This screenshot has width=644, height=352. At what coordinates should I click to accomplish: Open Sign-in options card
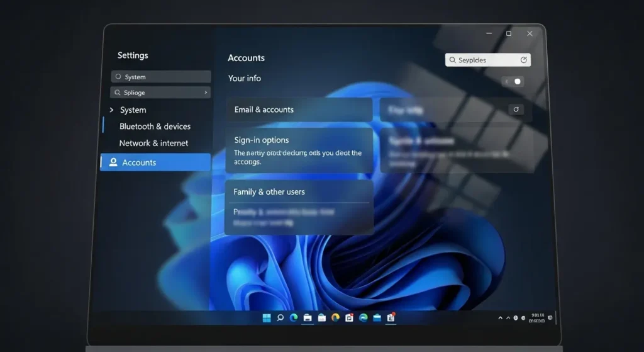(x=299, y=150)
